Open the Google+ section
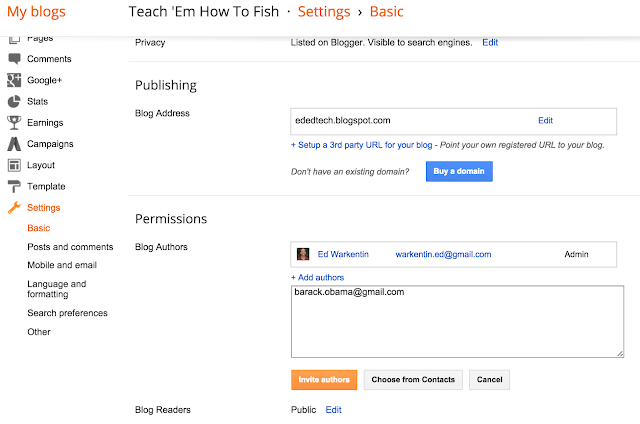The image size is (640, 424). 44,80
